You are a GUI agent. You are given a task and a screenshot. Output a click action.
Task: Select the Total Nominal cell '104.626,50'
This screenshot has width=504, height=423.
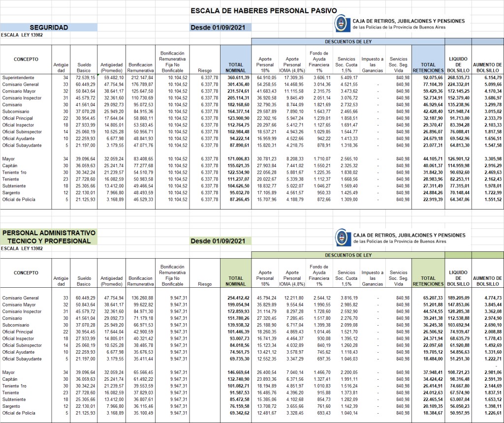click(238, 186)
